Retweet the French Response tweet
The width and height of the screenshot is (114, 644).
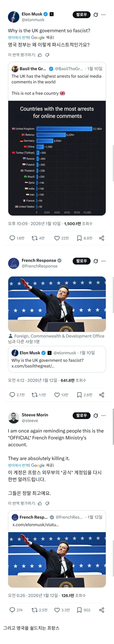[x=34, y=395]
